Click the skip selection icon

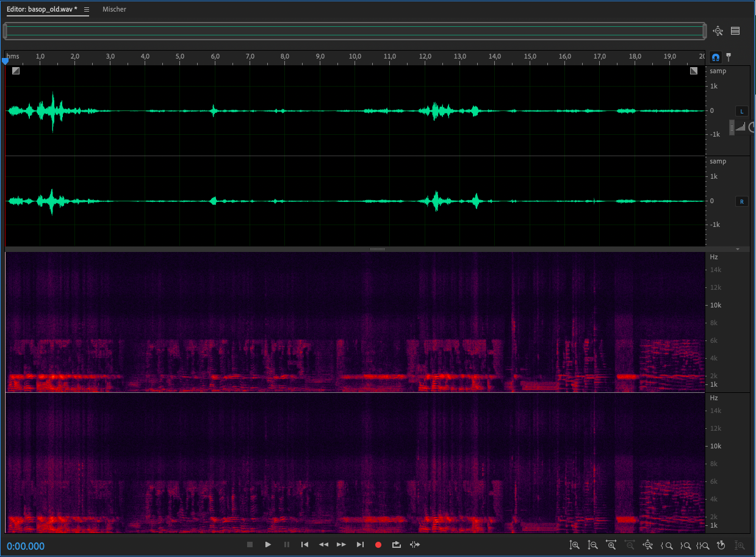pyautogui.click(x=415, y=545)
